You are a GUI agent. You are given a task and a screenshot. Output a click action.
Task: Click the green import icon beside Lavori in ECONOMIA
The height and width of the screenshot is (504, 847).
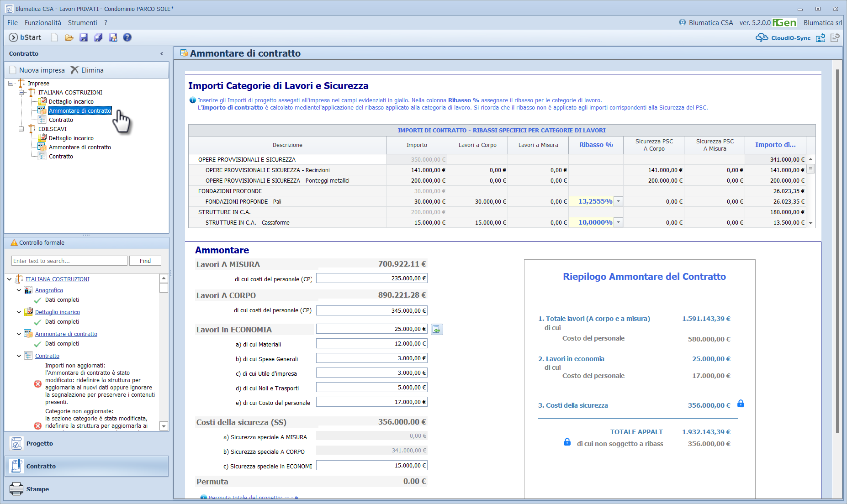click(437, 329)
